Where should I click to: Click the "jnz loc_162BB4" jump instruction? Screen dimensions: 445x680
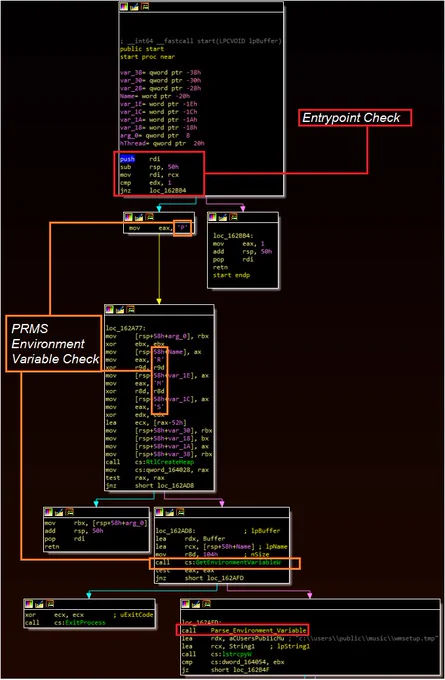coord(153,190)
